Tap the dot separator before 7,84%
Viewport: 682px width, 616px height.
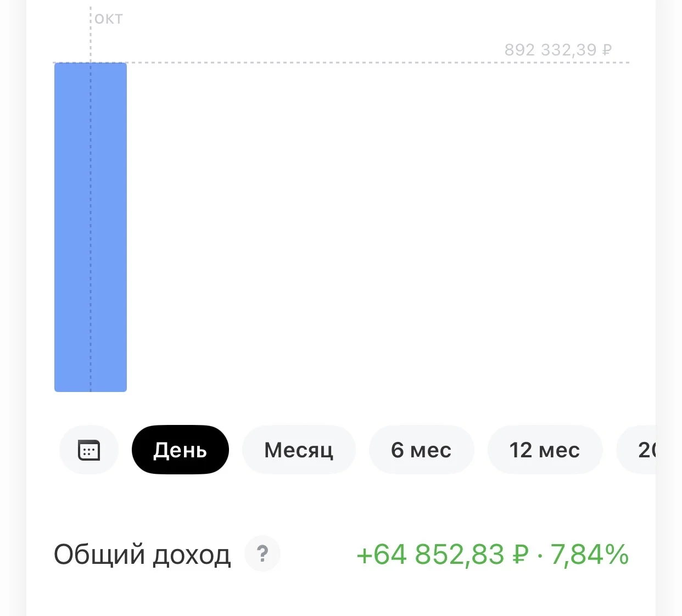[x=540, y=556]
